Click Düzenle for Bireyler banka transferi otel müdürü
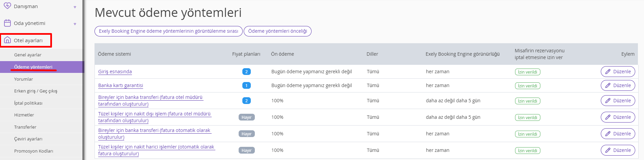 click(x=618, y=101)
